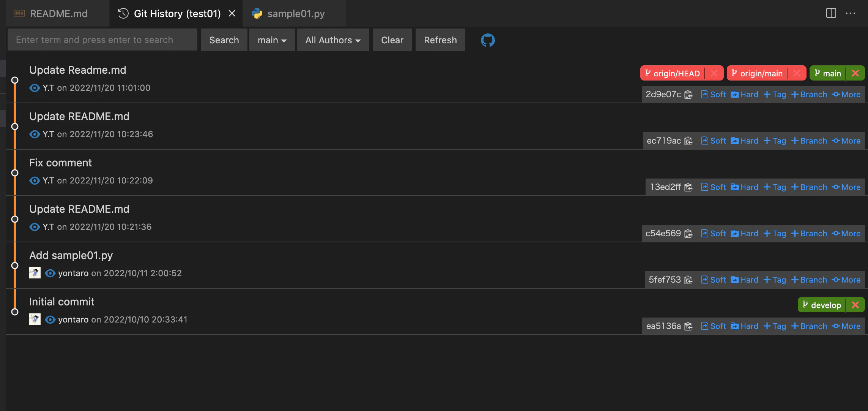
Task: Open the All Authors dropdown
Action: point(333,40)
